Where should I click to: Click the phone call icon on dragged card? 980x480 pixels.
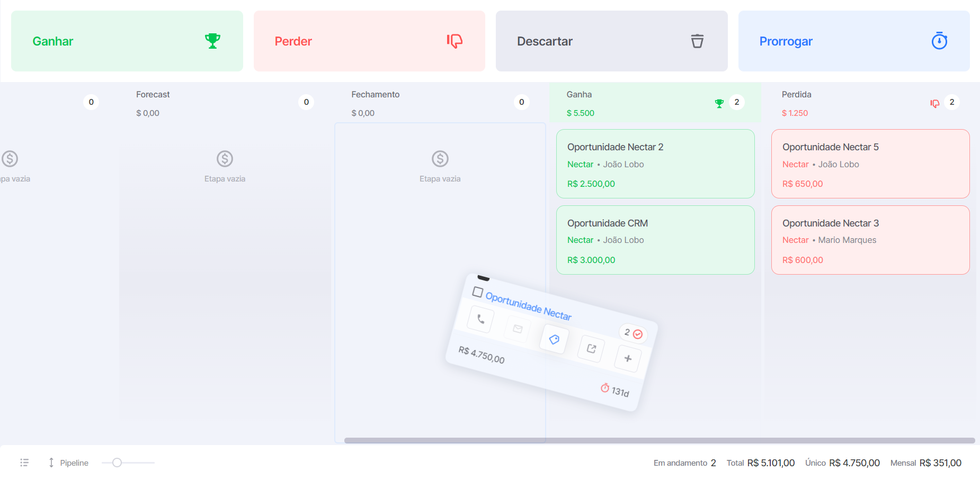[x=480, y=319]
